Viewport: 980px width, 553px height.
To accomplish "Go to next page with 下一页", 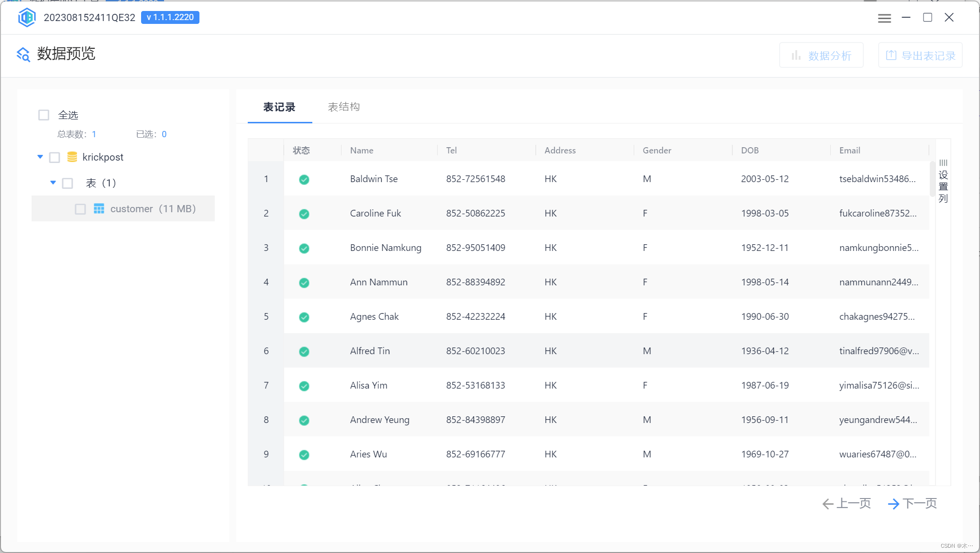I will [913, 503].
